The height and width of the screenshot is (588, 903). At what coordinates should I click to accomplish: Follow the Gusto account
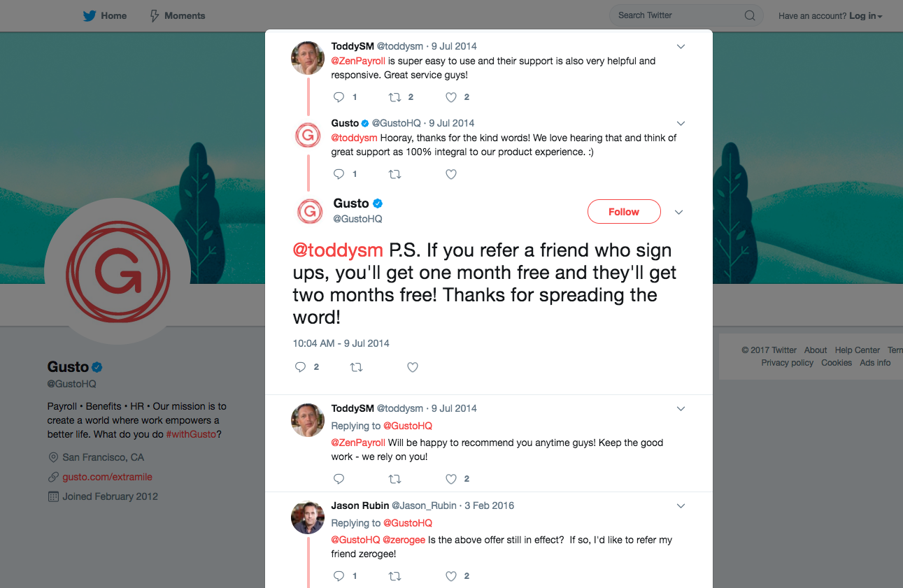624,212
